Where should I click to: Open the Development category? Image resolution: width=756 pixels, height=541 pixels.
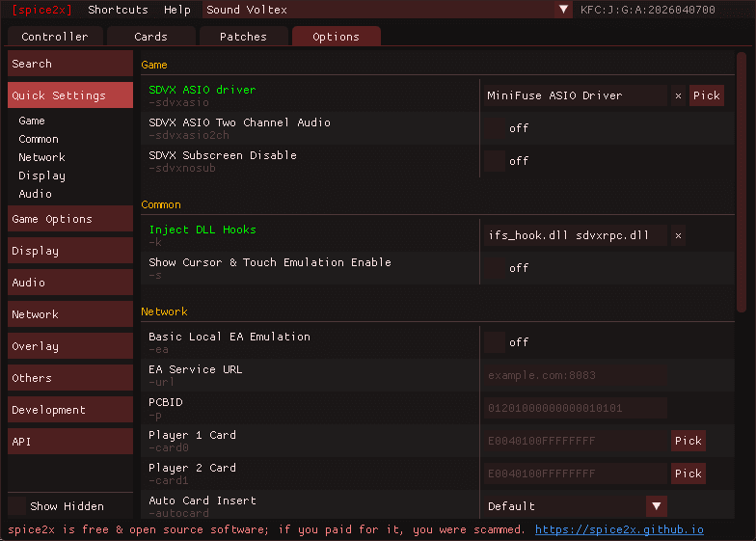(70, 410)
